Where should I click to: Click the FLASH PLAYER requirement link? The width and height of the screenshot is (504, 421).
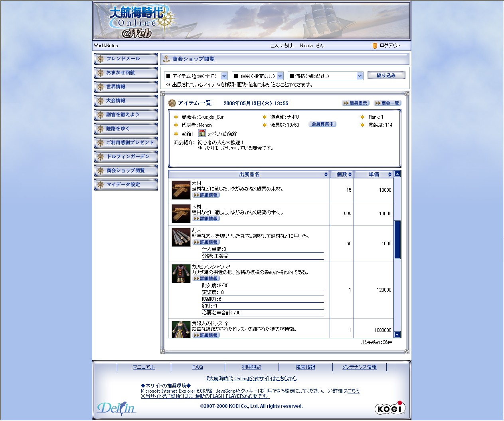[205, 396]
